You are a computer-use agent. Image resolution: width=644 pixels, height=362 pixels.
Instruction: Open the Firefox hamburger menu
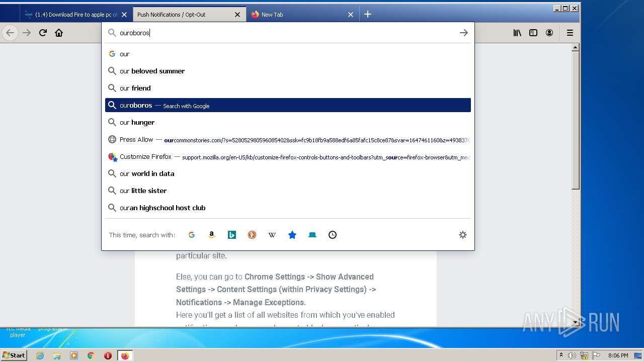[570, 33]
